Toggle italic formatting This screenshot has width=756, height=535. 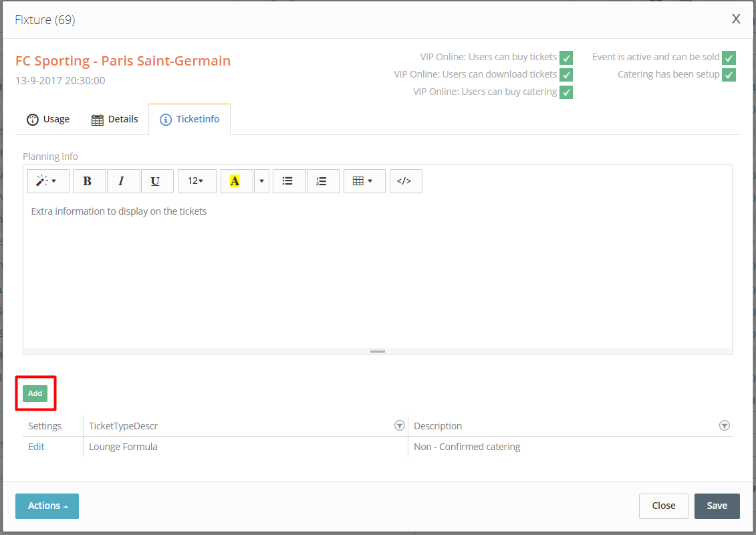tap(124, 181)
